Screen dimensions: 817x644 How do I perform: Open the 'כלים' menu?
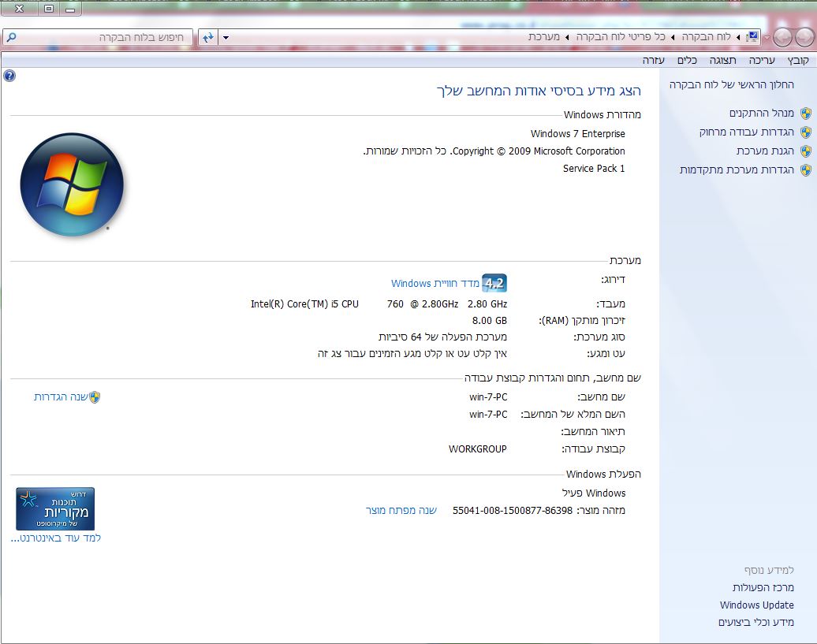coord(687,61)
